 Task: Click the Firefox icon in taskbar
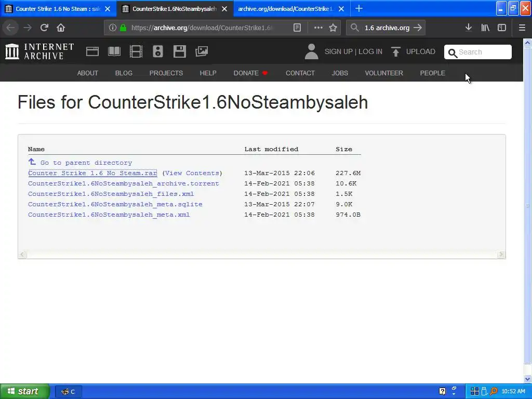click(x=68, y=392)
